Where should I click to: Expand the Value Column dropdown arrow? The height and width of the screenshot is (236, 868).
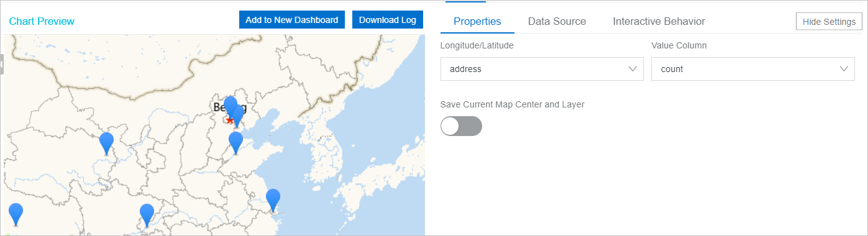click(844, 69)
